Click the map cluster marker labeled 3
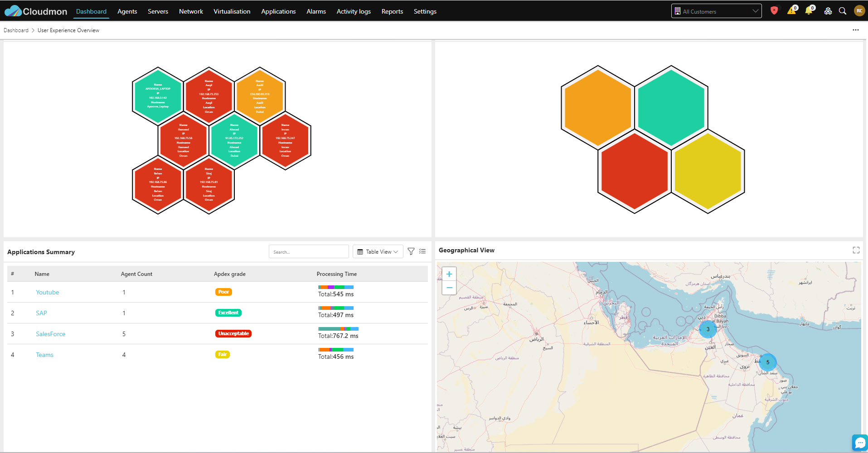Viewport: 868px width, 453px height. 708,329
